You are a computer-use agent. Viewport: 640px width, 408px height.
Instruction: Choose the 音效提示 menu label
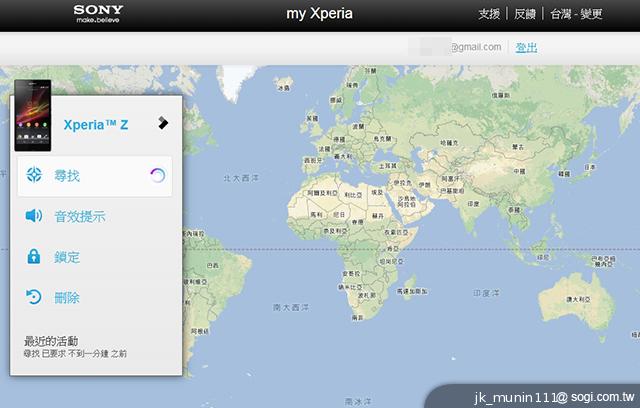80,216
